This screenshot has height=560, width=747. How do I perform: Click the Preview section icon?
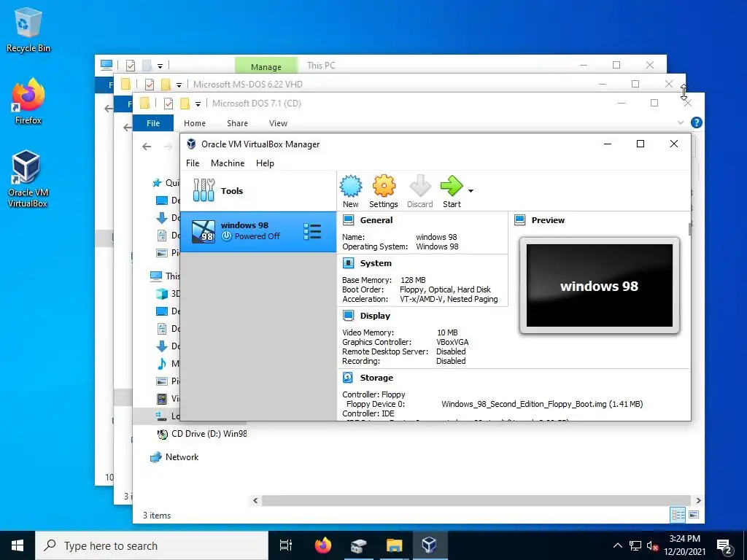pos(519,220)
